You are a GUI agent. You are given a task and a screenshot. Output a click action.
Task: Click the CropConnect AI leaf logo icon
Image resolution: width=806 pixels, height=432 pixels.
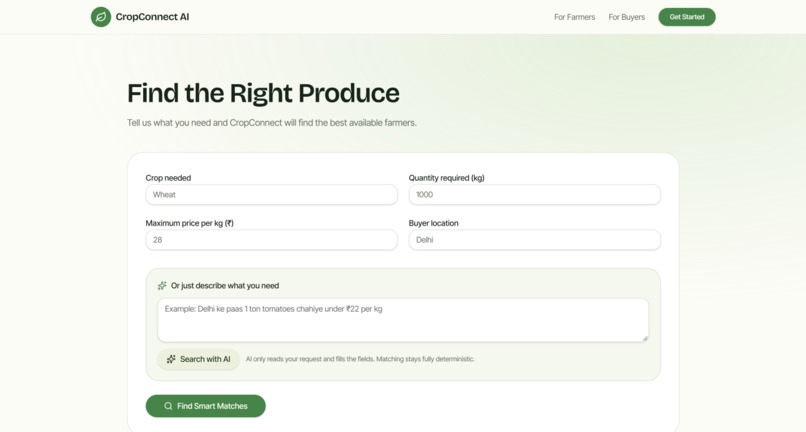[x=101, y=17]
